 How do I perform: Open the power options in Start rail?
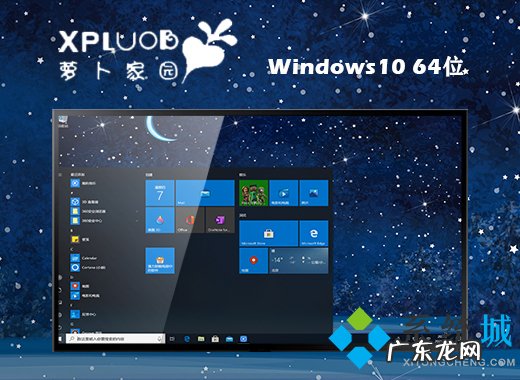click(60, 327)
